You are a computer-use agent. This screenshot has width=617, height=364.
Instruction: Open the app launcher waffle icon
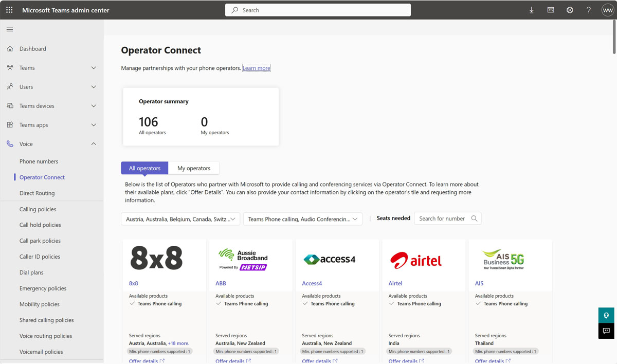tap(9, 10)
